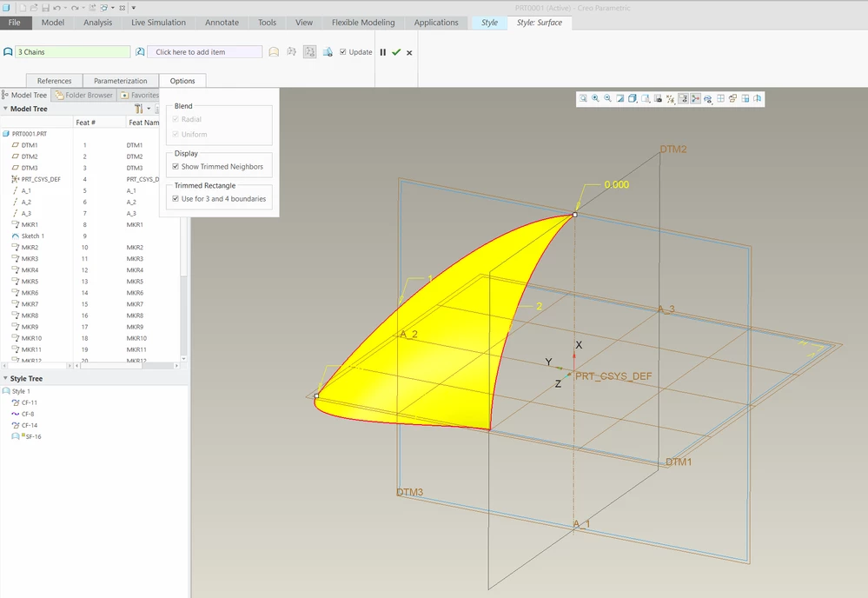Image resolution: width=868 pixels, height=598 pixels.
Task: Toggle Show Trimmed Neighbors checkbox
Action: [176, 166]
